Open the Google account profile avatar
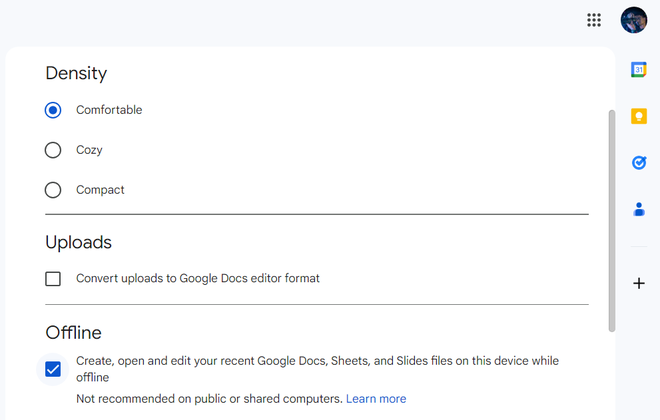The image size is (660, 420). coord(634,20)
